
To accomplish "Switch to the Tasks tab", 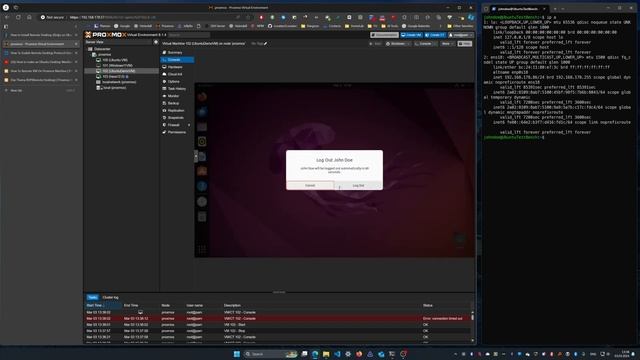I will point(93,298).
